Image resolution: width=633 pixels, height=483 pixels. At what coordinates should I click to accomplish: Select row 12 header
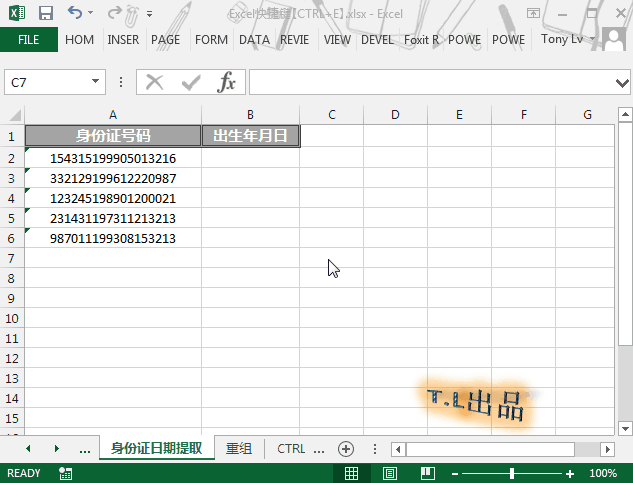pyautogui.click(x=12, y=358)
